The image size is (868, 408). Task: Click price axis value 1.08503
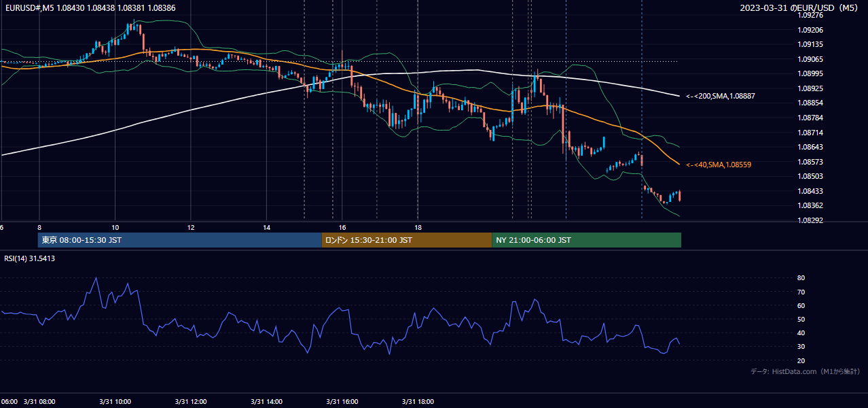(810, 176)
